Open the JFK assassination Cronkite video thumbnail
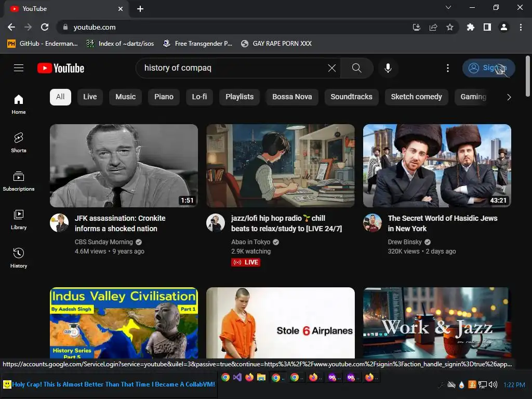The height and width of the screenshot is (399, 532). point(124,166)
